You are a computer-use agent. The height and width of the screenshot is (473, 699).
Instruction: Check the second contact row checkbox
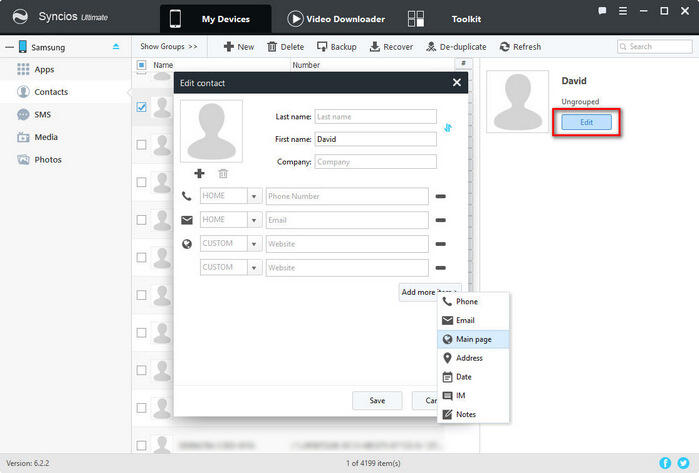[x=141, y=145]
